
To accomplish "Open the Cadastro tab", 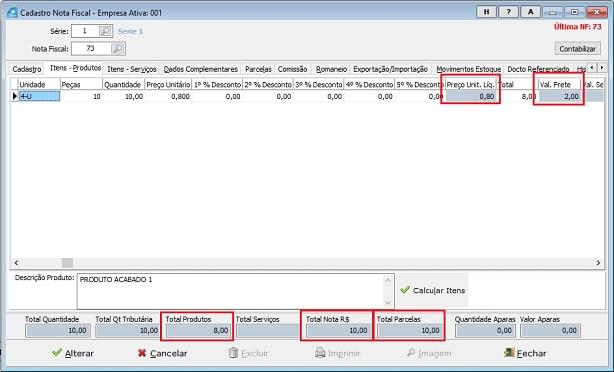I will 27,69.
